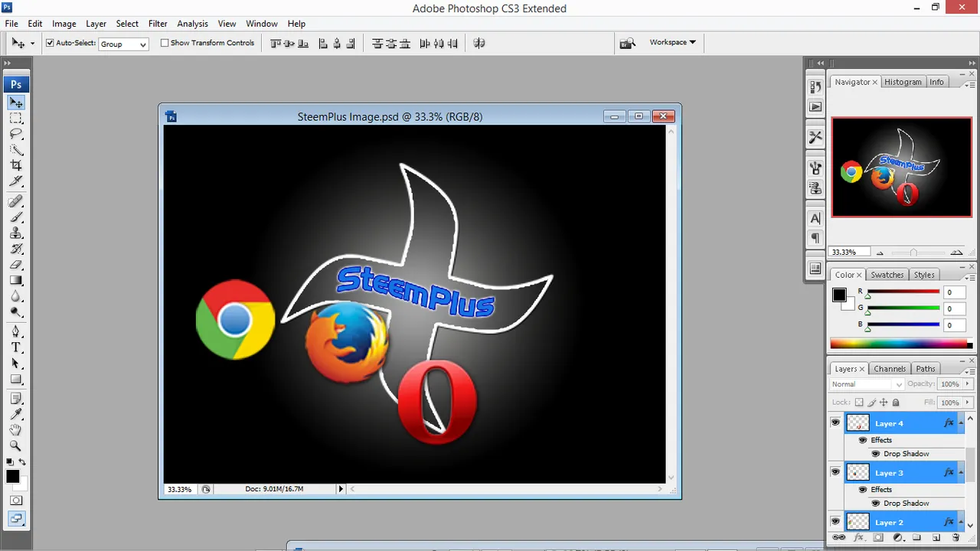Open the Auto-Select Group dropdown
980x551 pixels.
123,44
